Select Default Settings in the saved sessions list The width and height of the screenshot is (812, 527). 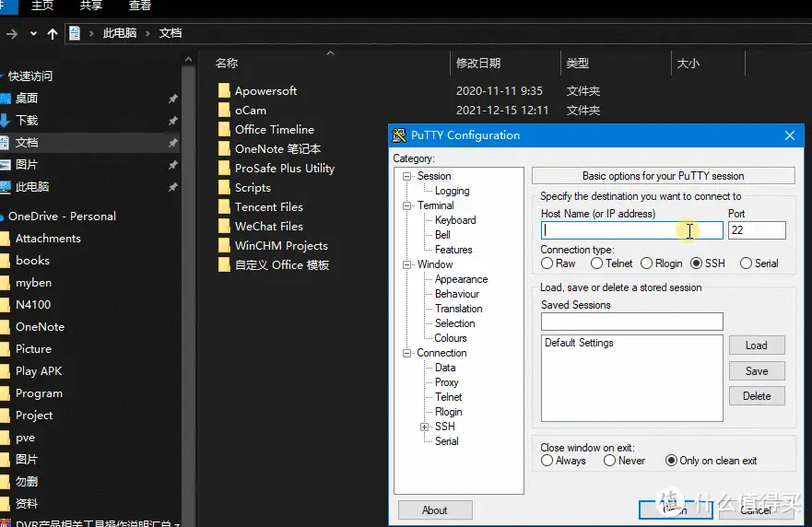(579, 343)
